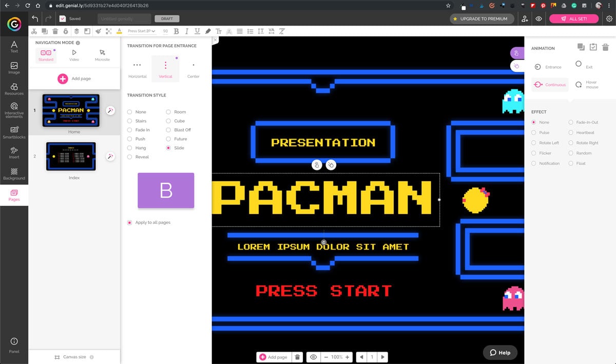The width and height of the screenshot is (616, 364).
Task: Click the transparency checkerboard icon
Action: click(109, 31)
